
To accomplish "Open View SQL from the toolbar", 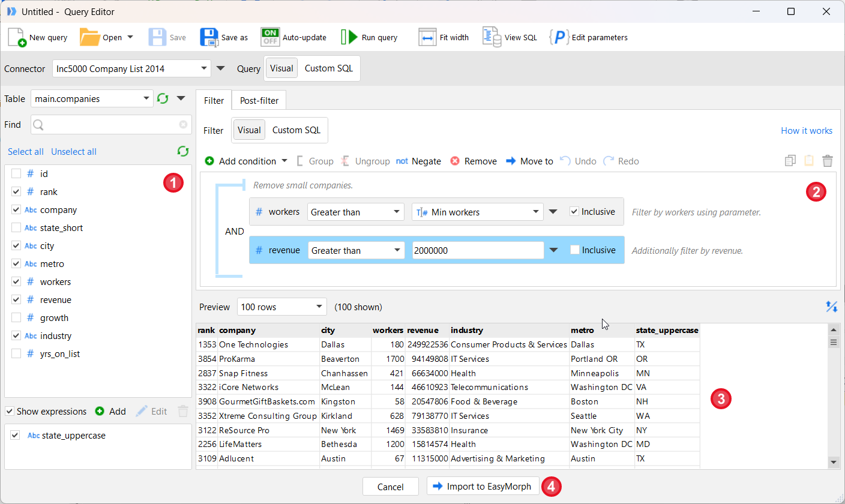I will (x=510, y=37).
